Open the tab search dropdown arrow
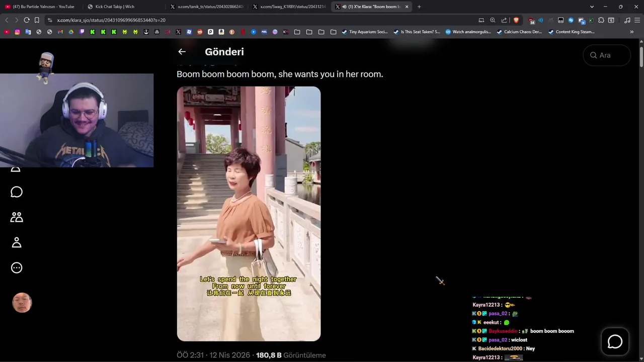Image resolution: width=644 pixels, height=362 pixels. tap(592, 7)
